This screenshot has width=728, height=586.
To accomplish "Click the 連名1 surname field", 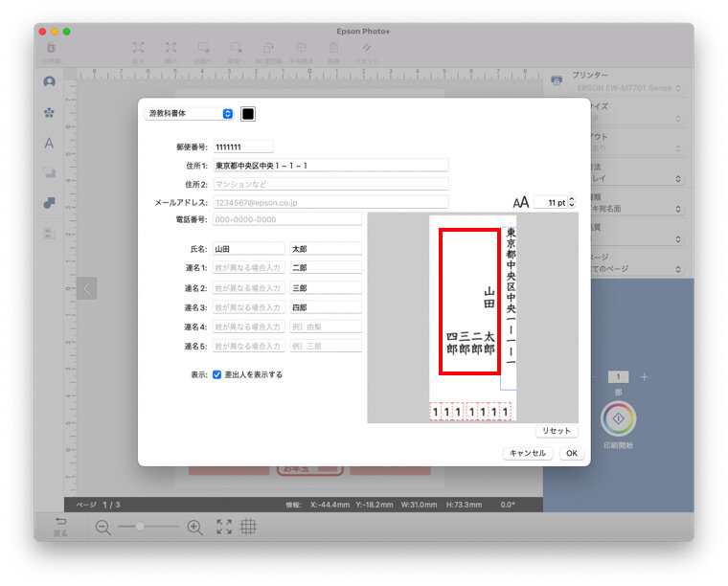I will point(249,268).
